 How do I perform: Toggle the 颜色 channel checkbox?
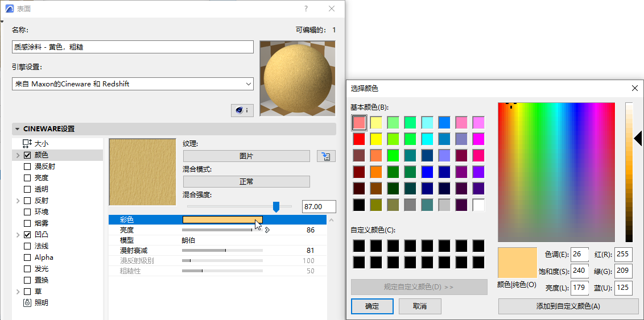pyautogui.click(x=27, y=155)
